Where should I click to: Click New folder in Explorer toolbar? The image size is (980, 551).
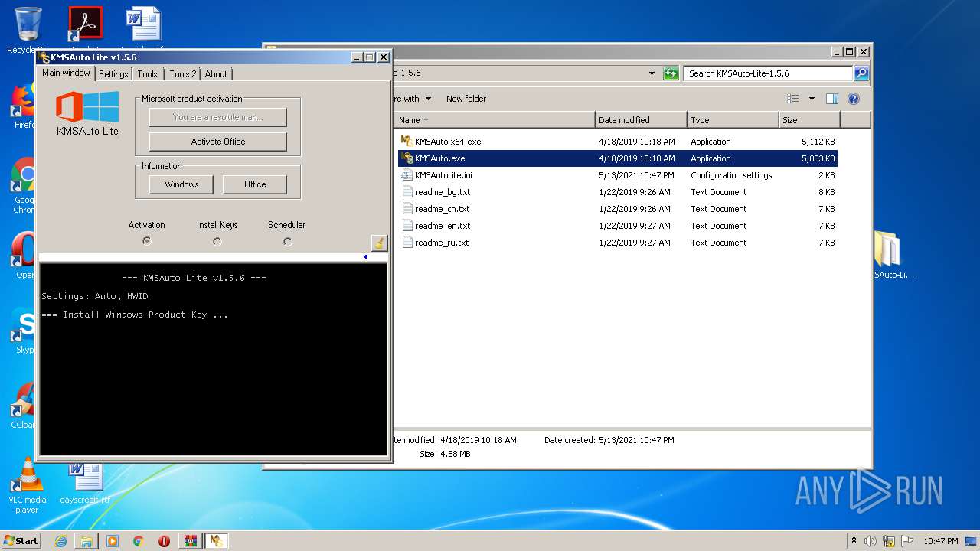[x=466, y=99]
